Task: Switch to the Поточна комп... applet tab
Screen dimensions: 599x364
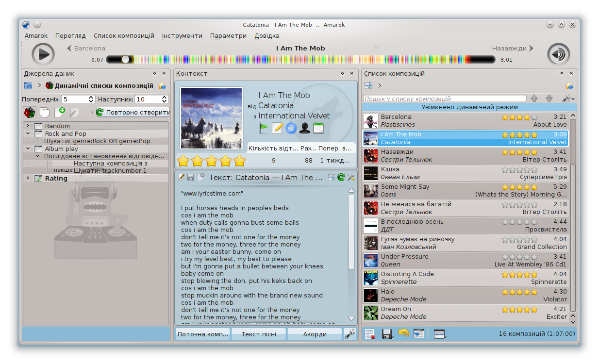Action: [202, 334]
